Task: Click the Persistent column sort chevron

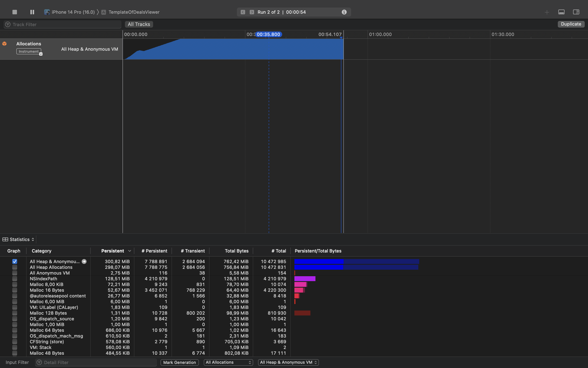Action: click(x=129, y=251)
